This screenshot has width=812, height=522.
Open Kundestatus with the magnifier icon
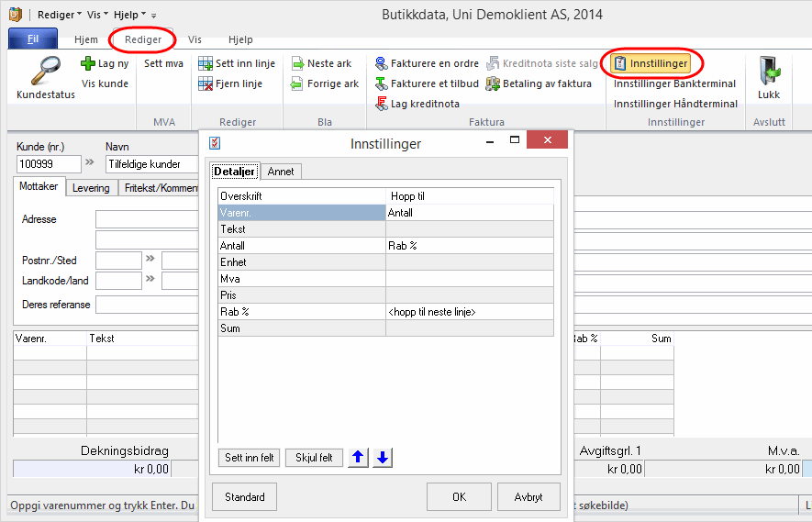(x=45, y=73)
